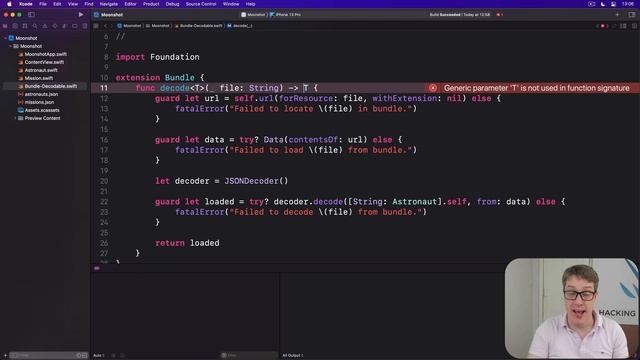Open the Debug menu

(x=172, y=4)
